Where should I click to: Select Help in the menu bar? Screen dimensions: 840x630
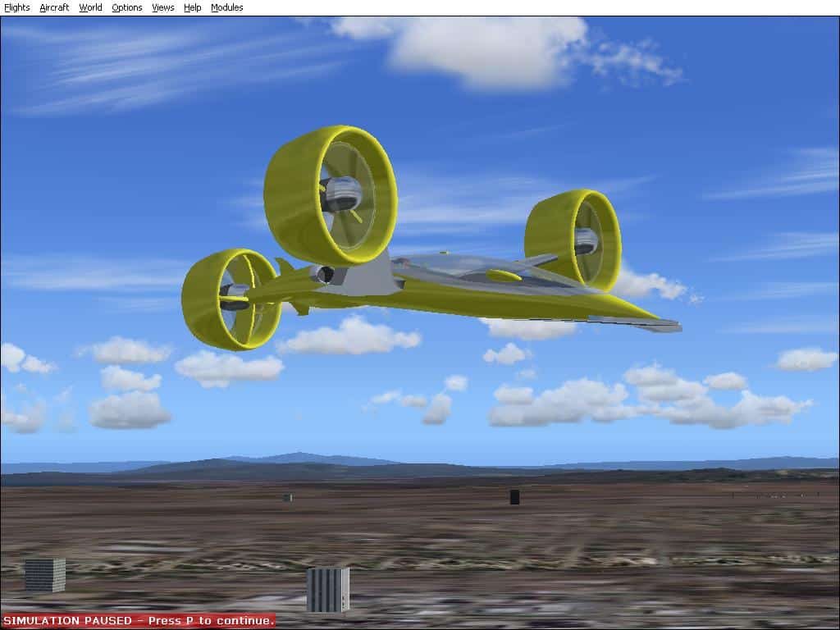click(192, 7)
